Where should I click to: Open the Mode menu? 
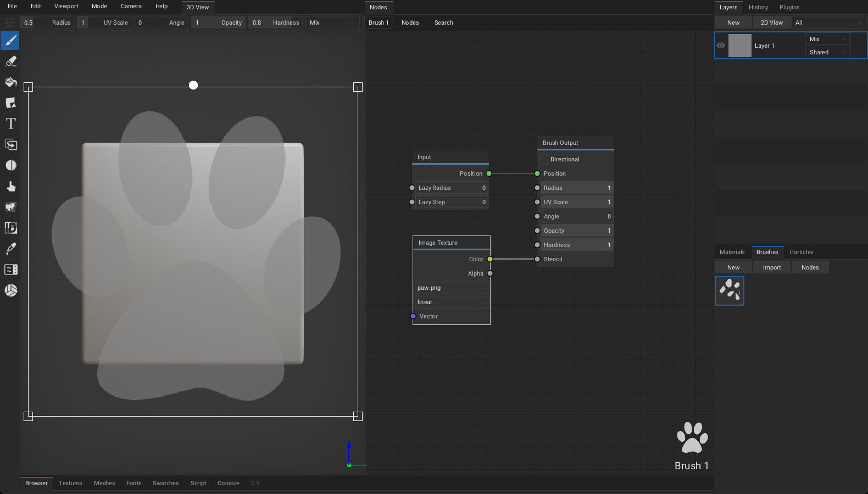(x=99, y=6)
